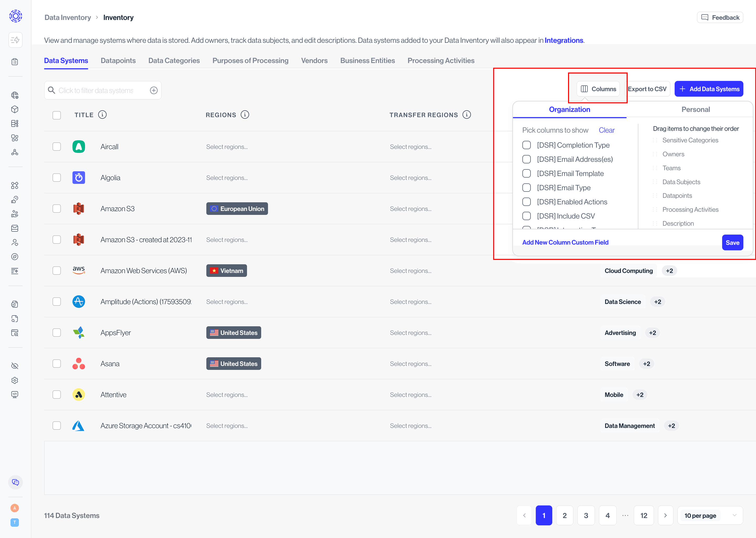Click the info icon next to REGIONS header
The image size is (756, 538).
click(245, 115)
